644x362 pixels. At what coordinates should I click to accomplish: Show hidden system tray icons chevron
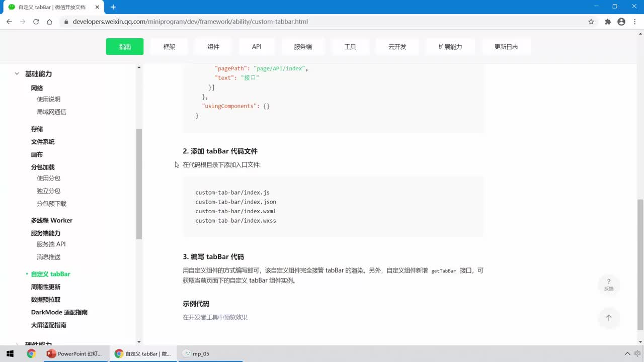point(627,354)
